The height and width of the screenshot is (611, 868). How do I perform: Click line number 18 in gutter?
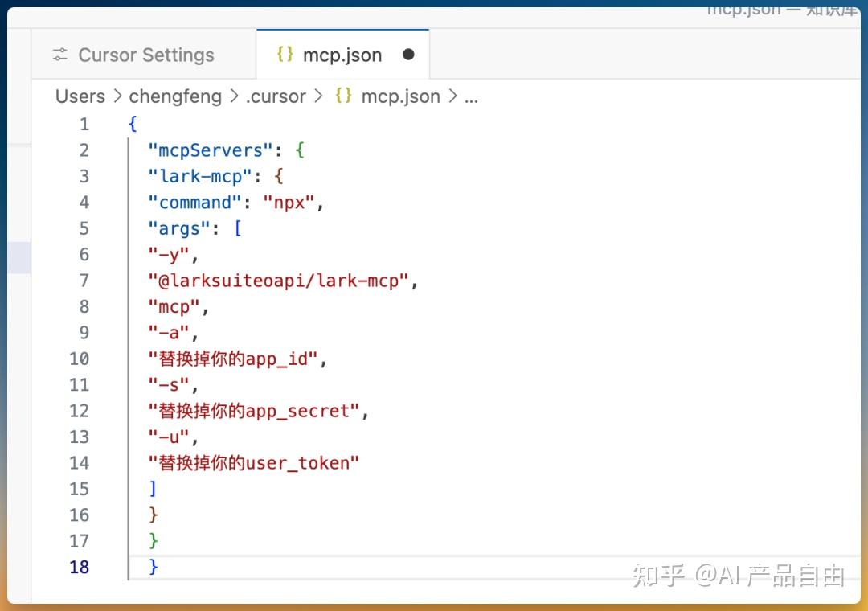tap(79, 567)
